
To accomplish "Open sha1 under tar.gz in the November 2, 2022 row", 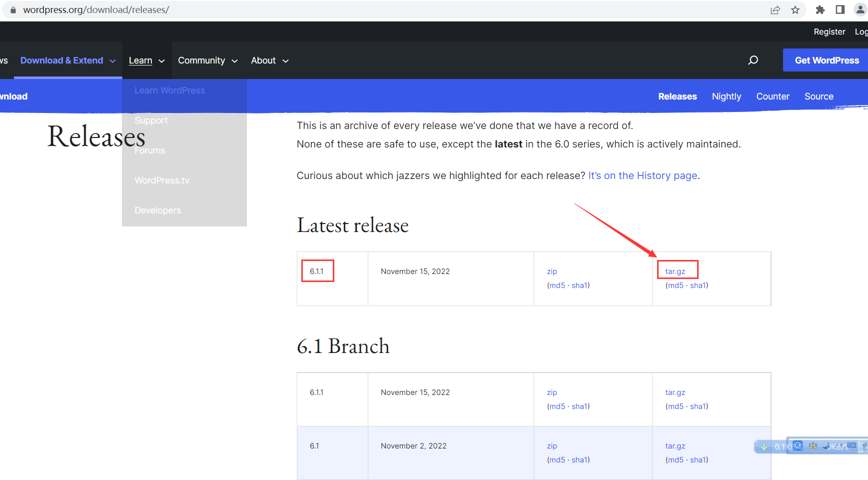I will [x=698, y=460].
